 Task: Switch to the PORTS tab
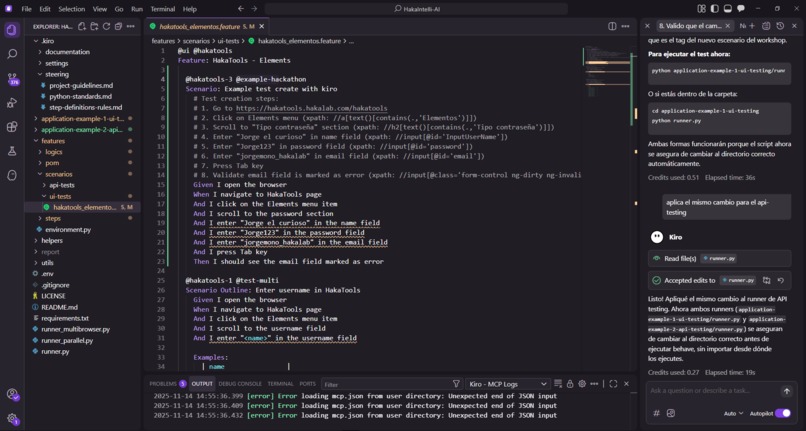tap(307, 384)
